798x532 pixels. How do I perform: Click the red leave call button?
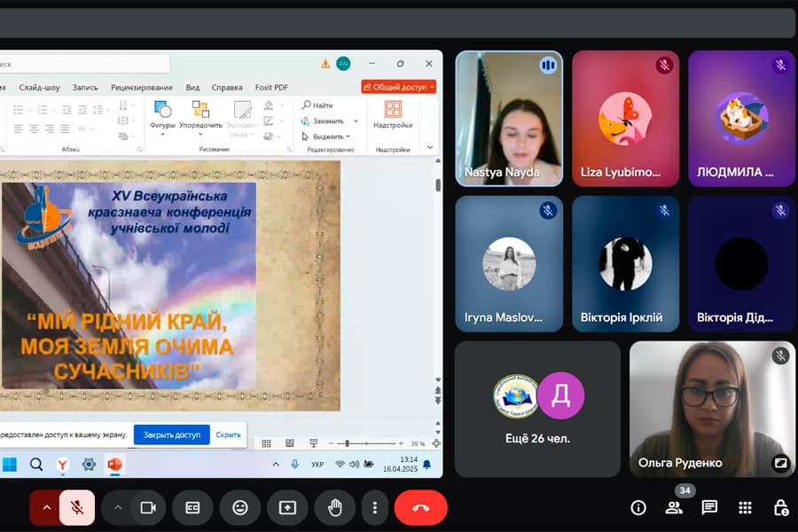pyautogui.click(x=420, y=507)
